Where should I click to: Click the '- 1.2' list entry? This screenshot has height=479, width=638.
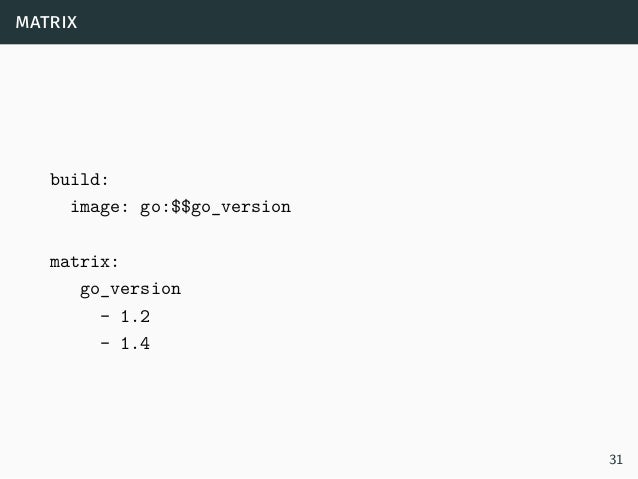[x=125, y=316]
